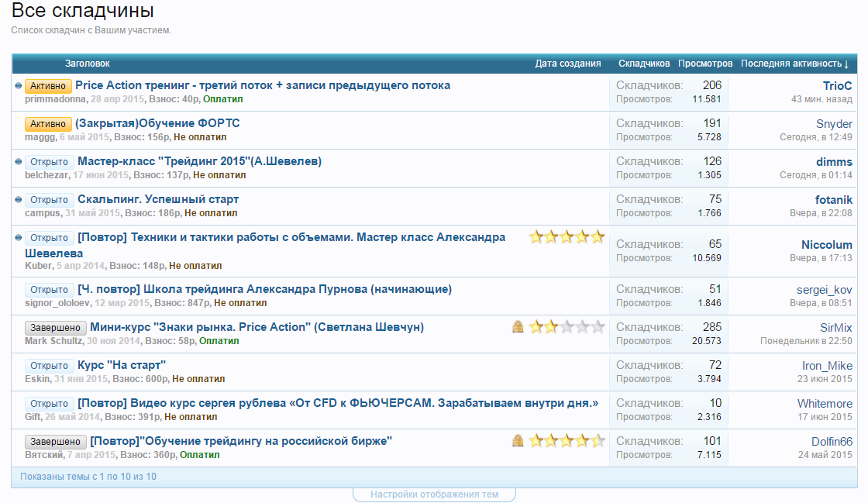Click Показаны темы с 1 по 10 из 10 text
This screenshot has height=503, width=868.
pos(88,477)
